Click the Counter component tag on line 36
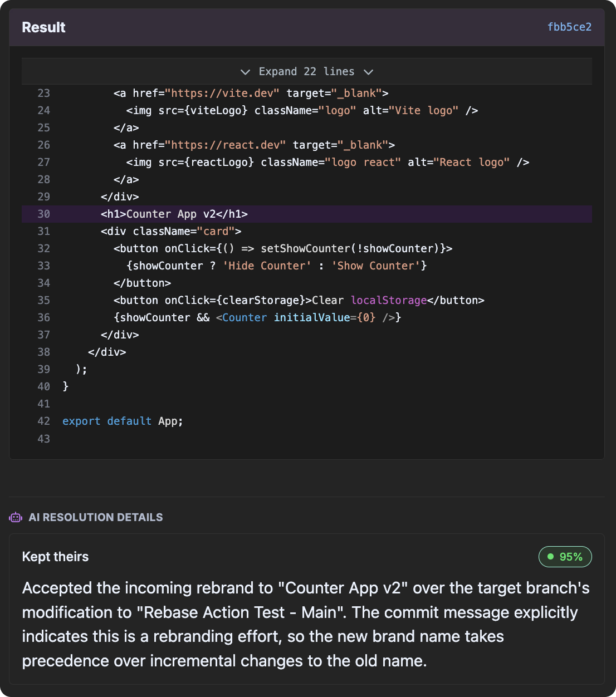This screenshot has width=616, height=697. coord(245,317)
